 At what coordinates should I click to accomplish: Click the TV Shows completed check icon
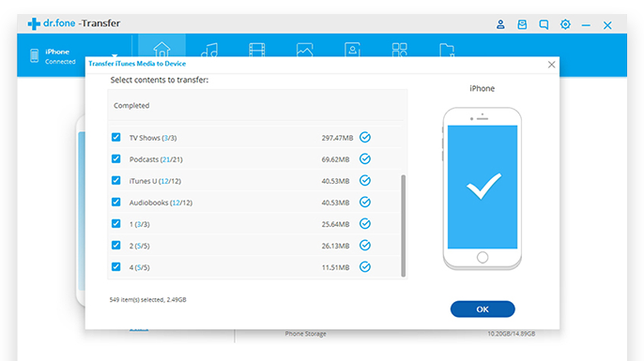(365, 138)
